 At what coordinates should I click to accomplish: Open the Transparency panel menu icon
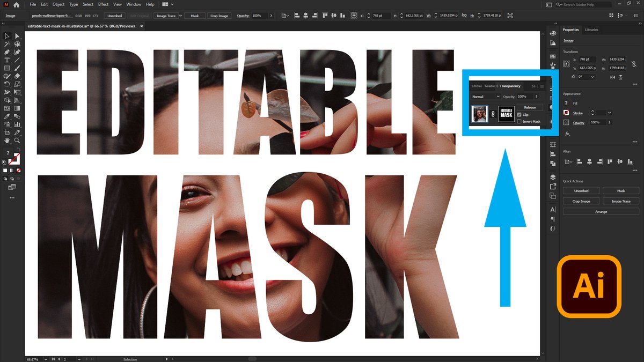pos(542,86)
